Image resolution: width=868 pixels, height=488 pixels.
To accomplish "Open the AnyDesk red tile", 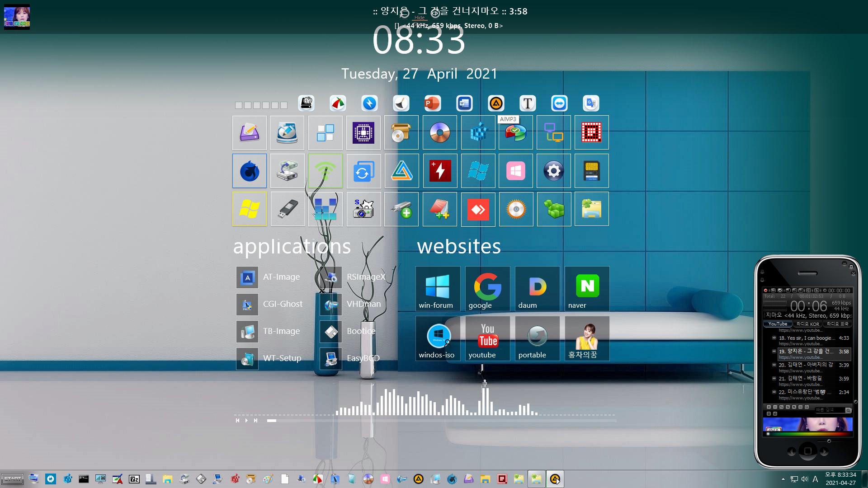I will (478, 209).
